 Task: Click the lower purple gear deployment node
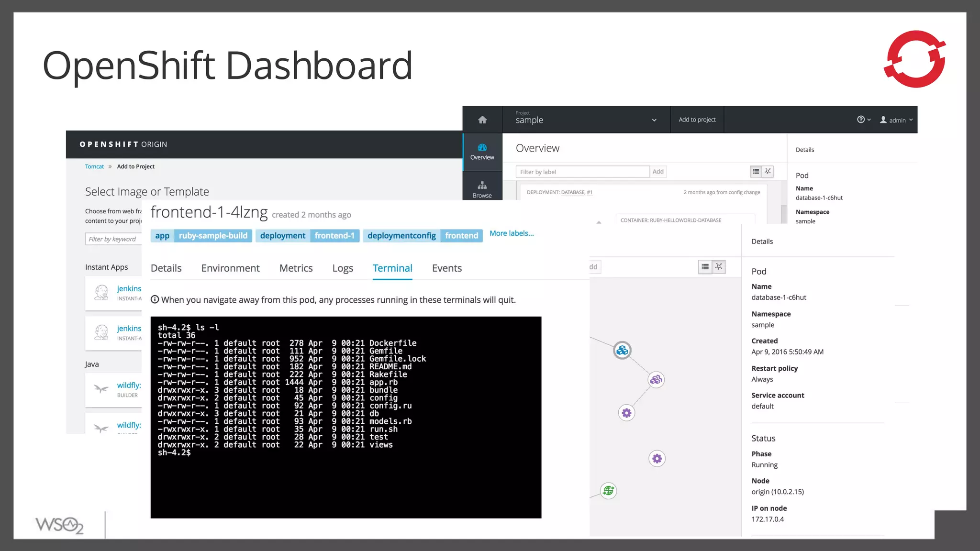657,459
